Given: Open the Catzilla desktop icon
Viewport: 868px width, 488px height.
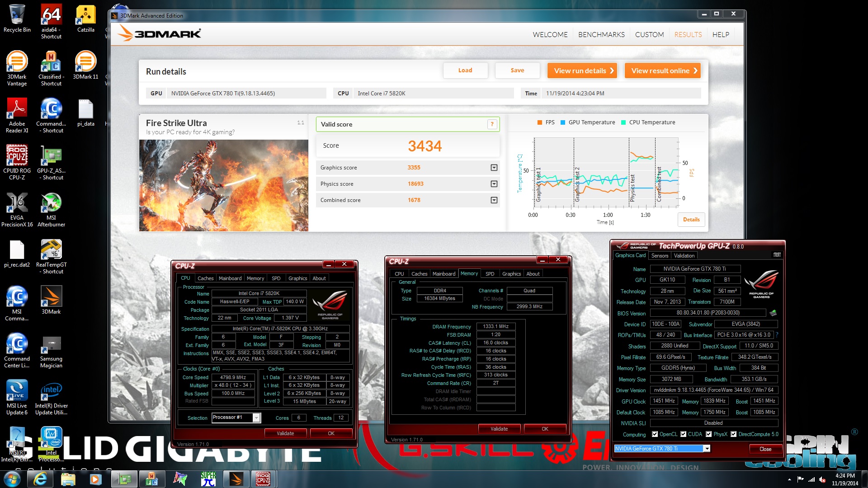Looking at the screenshot, I should pyautogui.click(x=85, y=19).
